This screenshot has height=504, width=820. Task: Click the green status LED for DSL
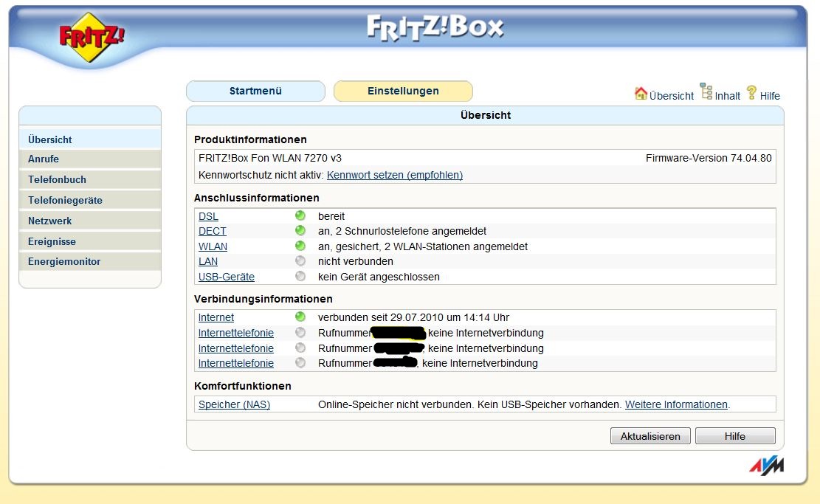point(300,215)
